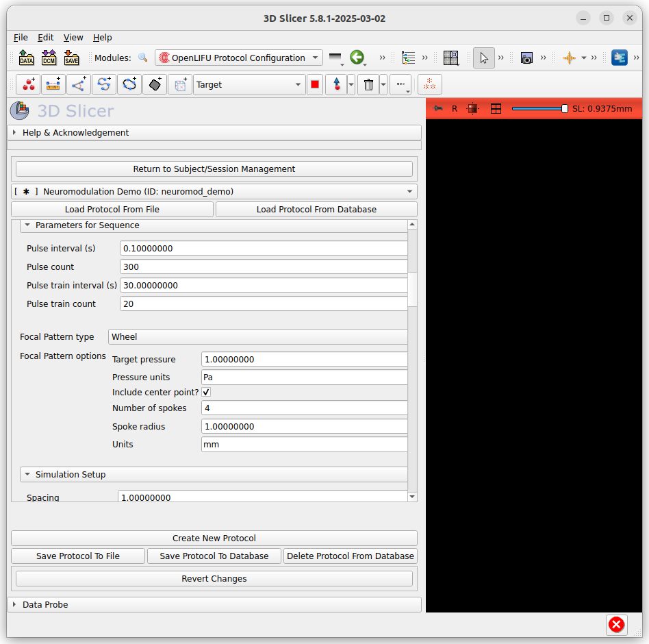Image resolution: width=649 pixels, height=644 pixels.
Task: Open the Help menu
Action: click(x=102, y=37)
